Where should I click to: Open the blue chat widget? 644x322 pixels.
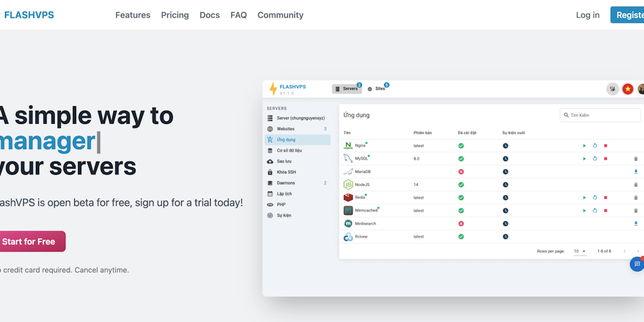click(x=636, y=264)
